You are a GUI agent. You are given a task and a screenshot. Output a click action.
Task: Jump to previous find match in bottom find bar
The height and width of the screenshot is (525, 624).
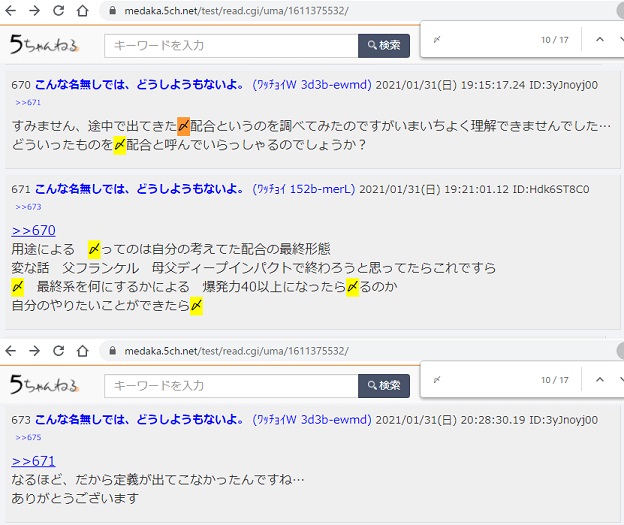click(600, 379)
